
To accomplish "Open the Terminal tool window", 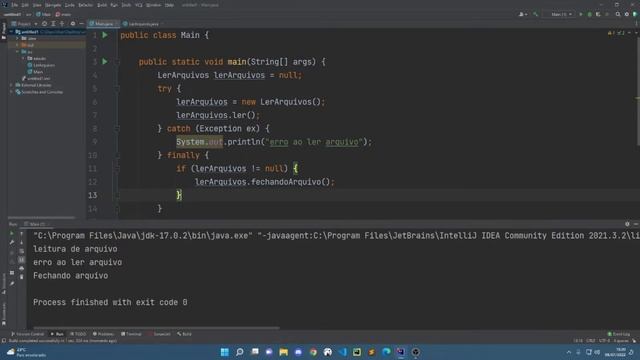I will point(131,334).
